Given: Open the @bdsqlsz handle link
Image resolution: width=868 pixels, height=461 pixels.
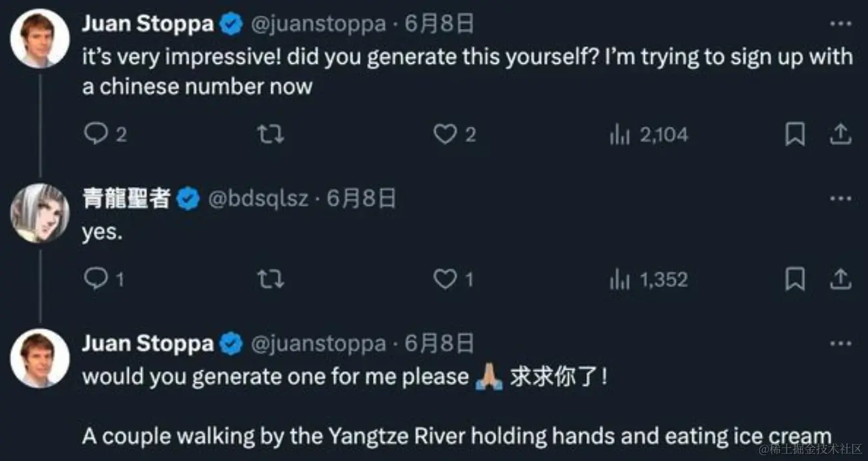Looking at the screenshot, I should click(x=258, y=199).
